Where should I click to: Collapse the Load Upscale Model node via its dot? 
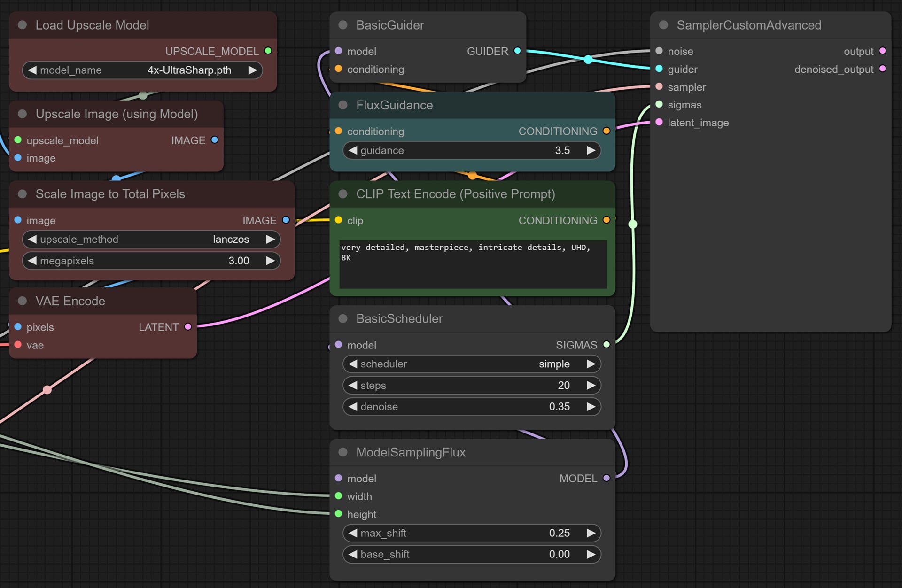click(x=22, y=25)
